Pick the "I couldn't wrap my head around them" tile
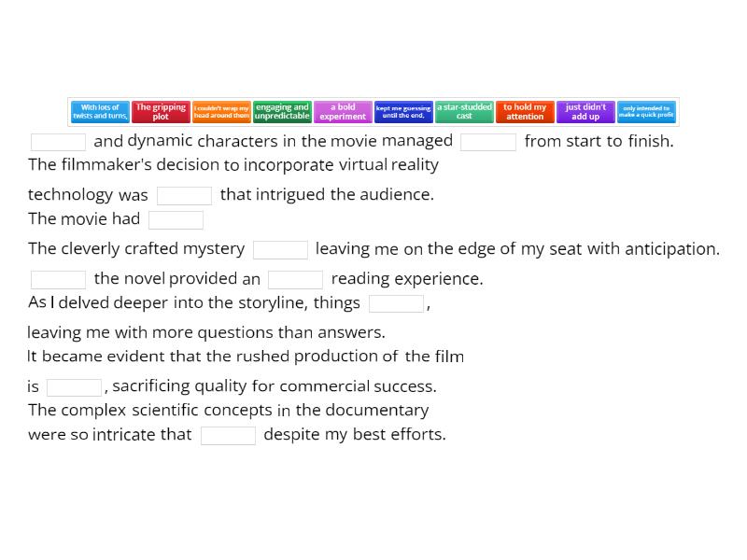747x560 pixels. pyautogui.click(x=222, y=111)
